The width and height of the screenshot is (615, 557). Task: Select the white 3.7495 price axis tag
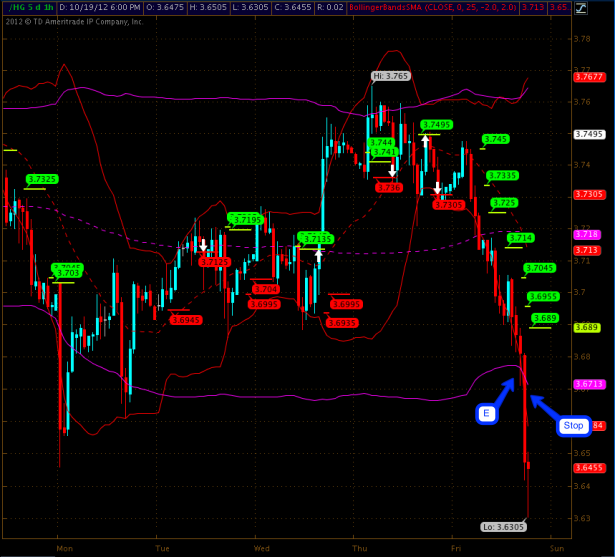588,134
